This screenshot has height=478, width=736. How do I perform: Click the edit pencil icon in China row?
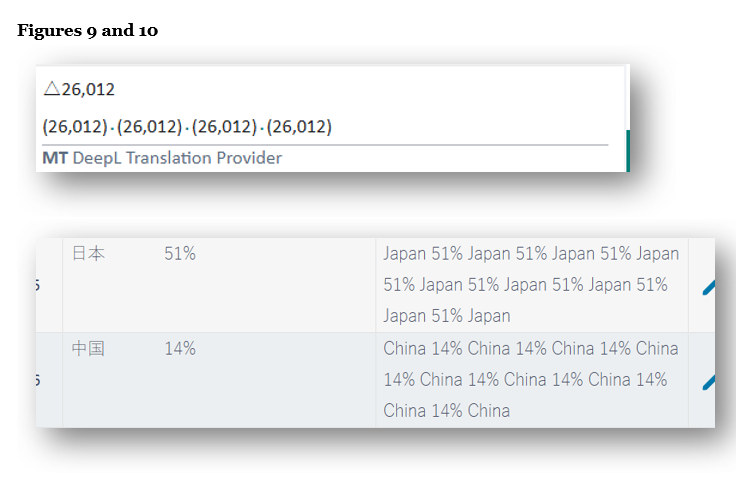coord(709,381)
